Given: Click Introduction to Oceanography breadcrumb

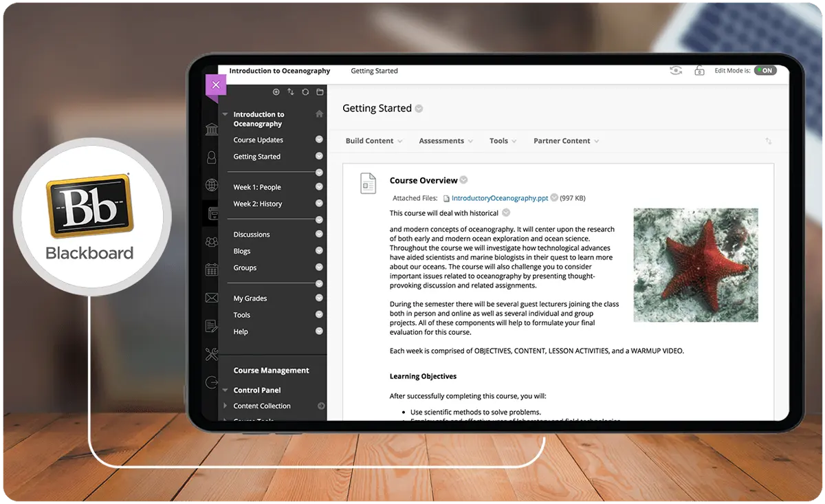Looking at the screenshot, I should click(x=280, y=71).
